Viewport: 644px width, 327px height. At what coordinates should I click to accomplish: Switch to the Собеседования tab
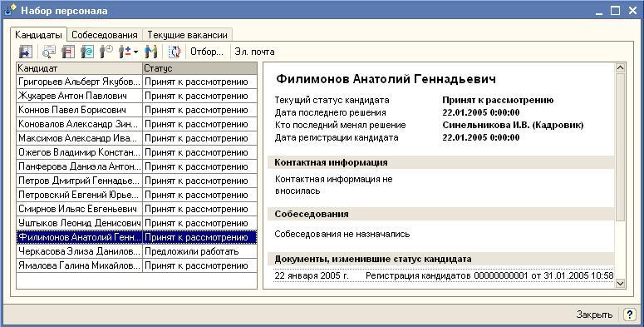(105, 35)
